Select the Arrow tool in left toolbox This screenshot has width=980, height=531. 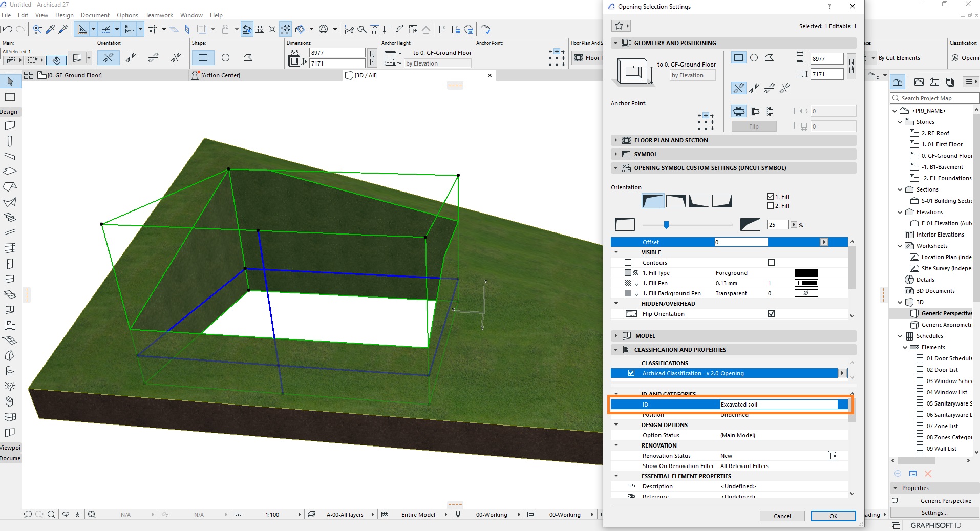click(10, 81)
